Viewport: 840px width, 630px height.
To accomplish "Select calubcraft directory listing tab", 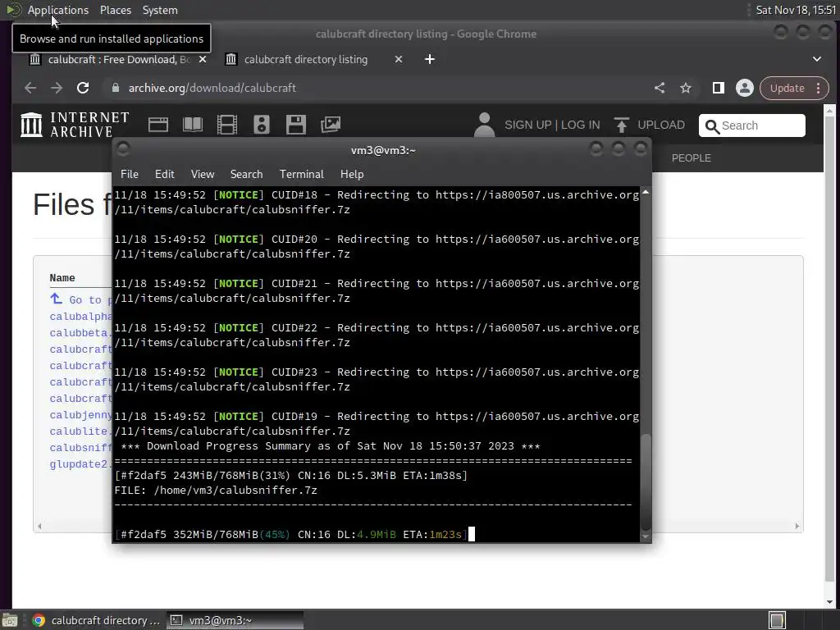I will (x=305, y=59).
